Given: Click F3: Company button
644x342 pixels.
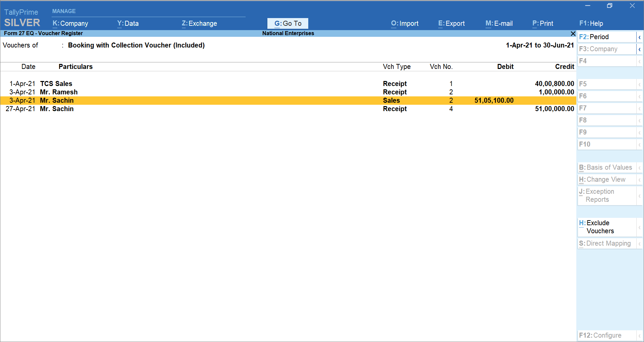Looking at the screenshot, I should coord(607,49).
